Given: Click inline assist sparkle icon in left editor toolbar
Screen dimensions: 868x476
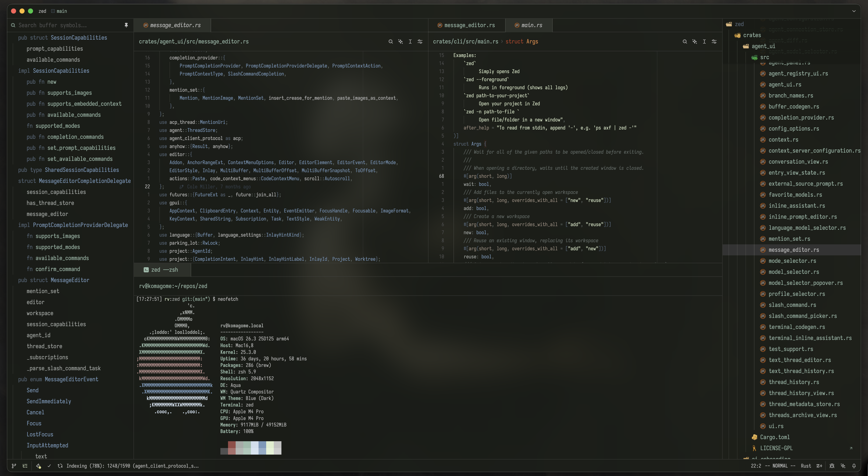Looking at the screenshot, I should 400,42.
